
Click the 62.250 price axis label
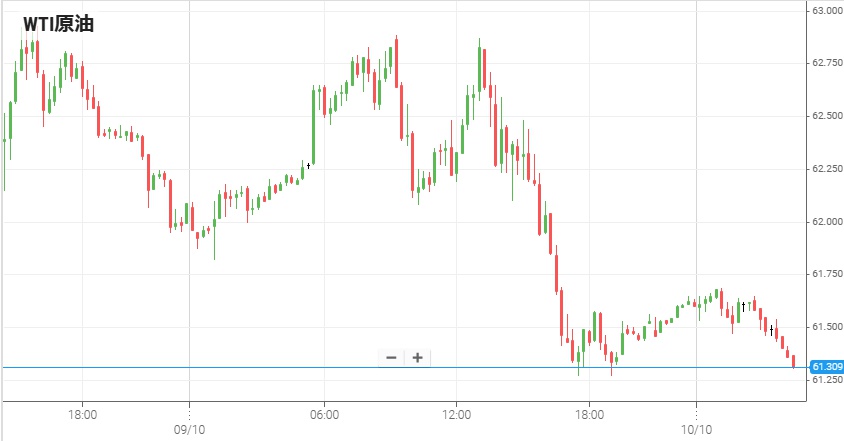[825, 169]
